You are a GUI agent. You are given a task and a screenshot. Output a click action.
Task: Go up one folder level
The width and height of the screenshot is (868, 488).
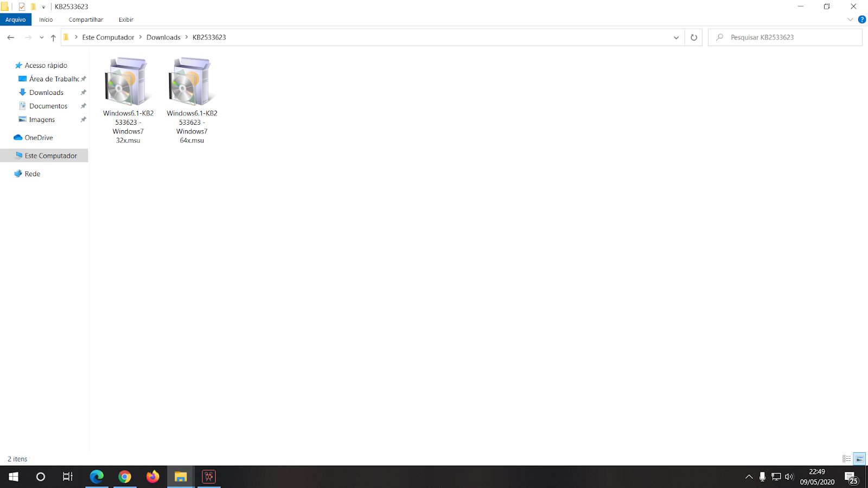tap(53, 37)
